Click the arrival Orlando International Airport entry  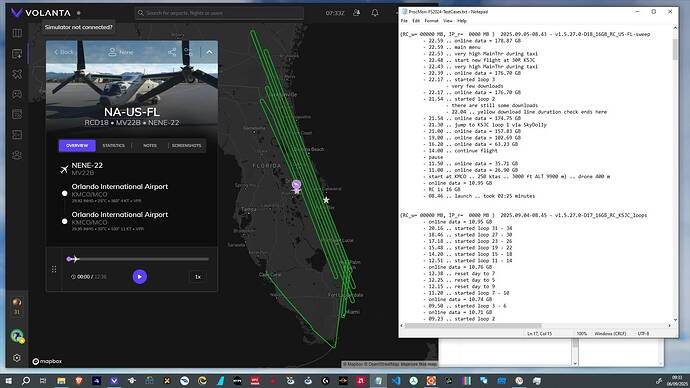point(120,221)
